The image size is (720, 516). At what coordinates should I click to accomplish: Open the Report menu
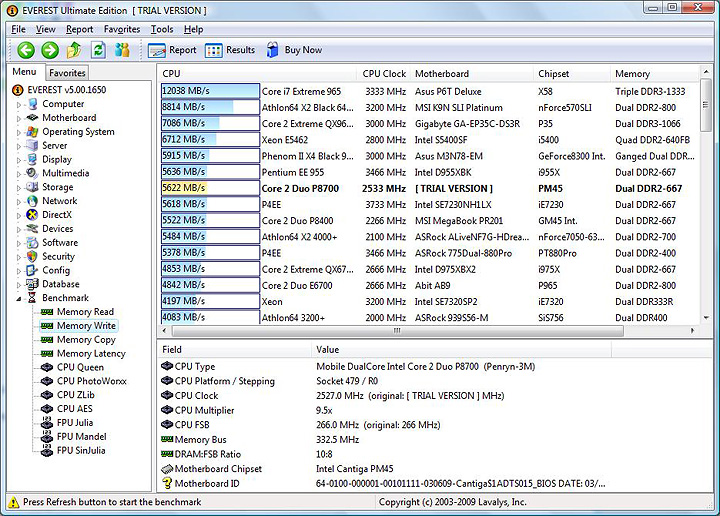coord(79,29)
